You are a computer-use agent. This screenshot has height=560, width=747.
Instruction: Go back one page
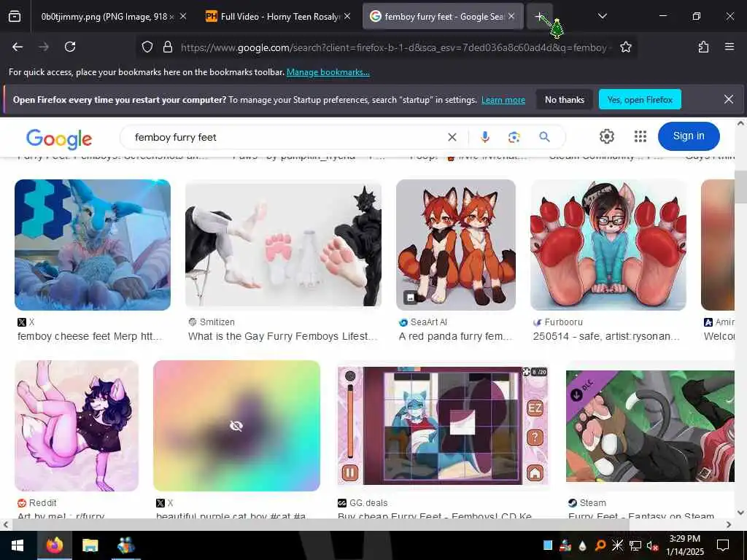[18, 47]
